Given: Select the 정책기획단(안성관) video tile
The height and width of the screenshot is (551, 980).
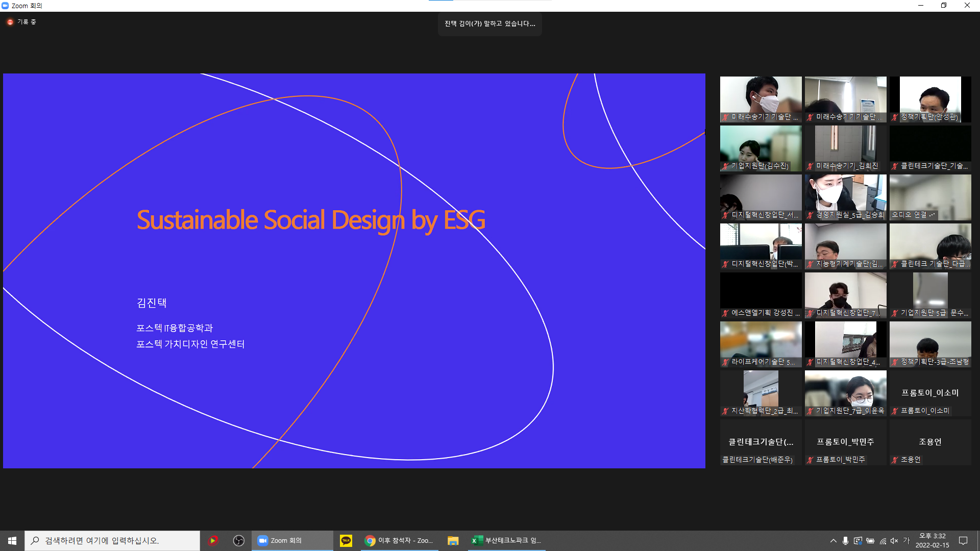Looking at the screenshot, I should [x=930, y=99].
